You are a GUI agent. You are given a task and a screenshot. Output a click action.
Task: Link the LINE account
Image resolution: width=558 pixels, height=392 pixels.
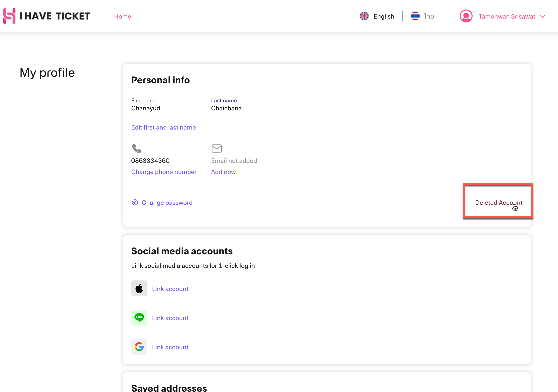[x=170, y=318]
